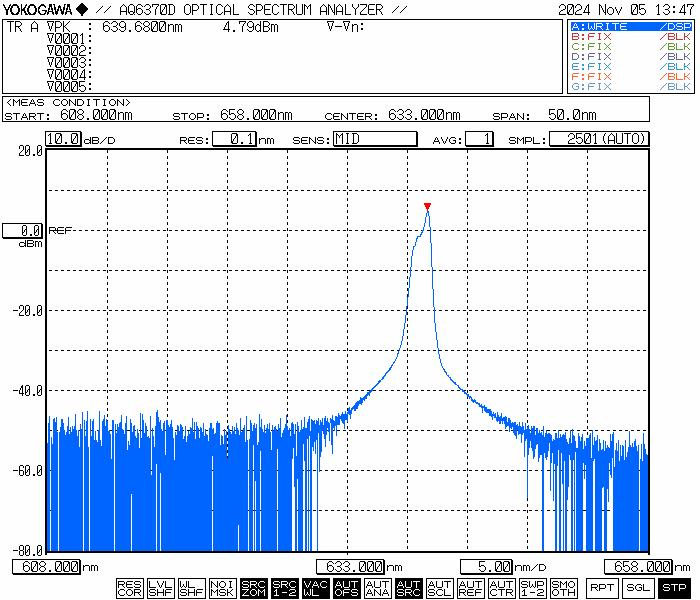The height and width of the screenshot is (600, 700).
Task: Click the NOI MSK noise mask icon
Action: [222, 588]
